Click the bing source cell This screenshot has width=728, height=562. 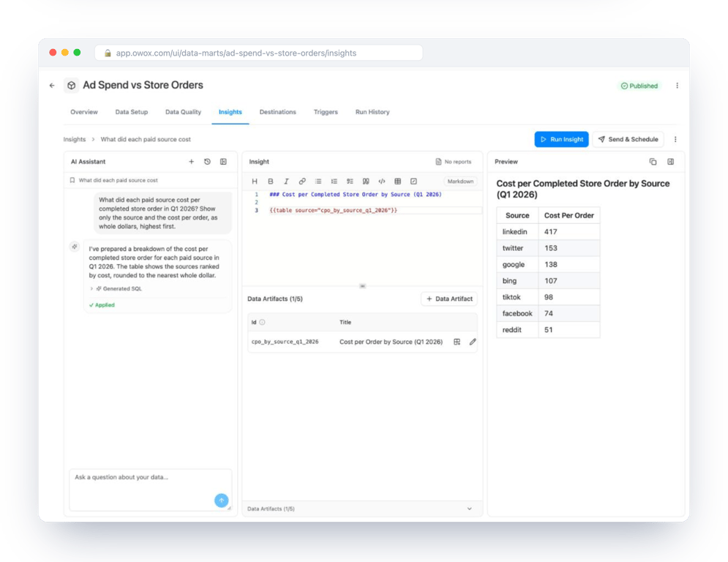[x=517, y=280]
